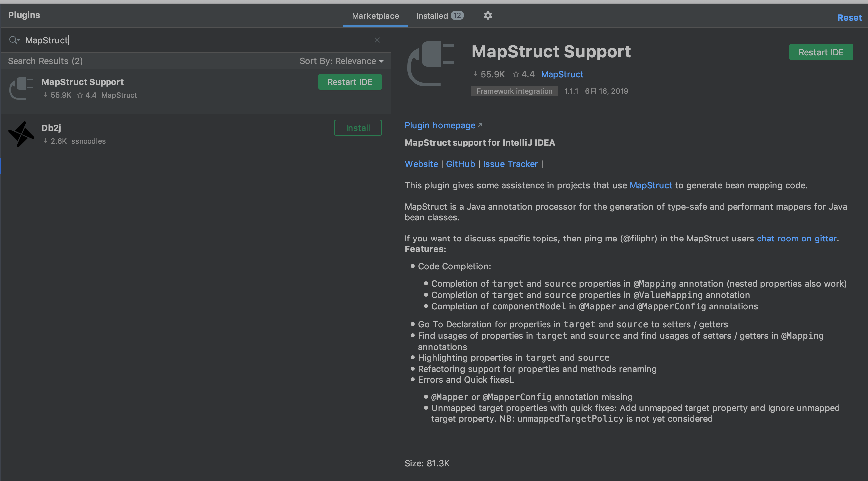
Task: Click the search magnifier icon
Action: tap(13, 40)
